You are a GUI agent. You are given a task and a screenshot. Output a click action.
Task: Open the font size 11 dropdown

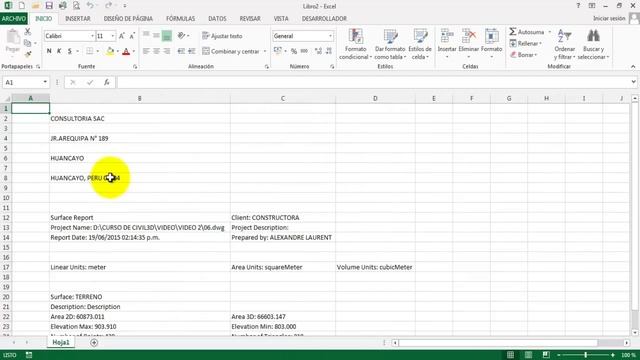pos(113,36)
